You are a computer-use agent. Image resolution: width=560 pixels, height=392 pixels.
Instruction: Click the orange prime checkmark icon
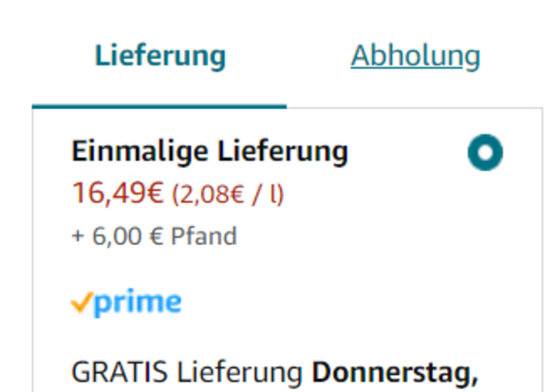click(x=82, y=303)
